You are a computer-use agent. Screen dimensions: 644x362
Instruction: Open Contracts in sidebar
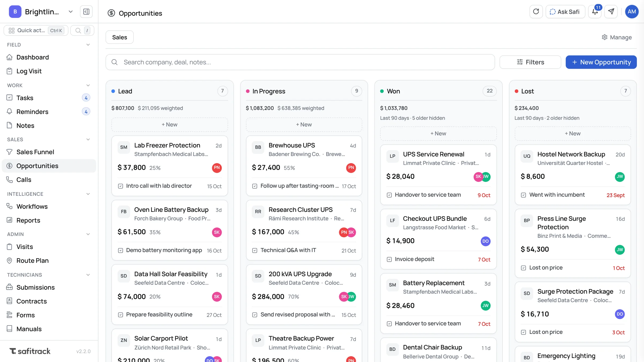pyautogui.click(x=49, y=301)
